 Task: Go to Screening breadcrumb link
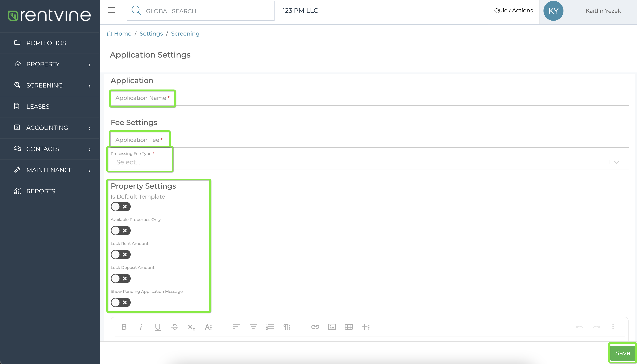click(185, 34)
